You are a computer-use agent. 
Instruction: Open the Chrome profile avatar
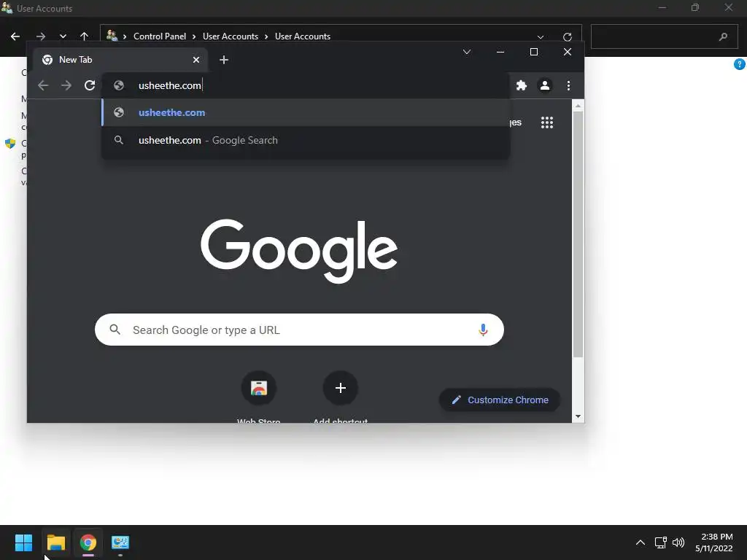click(x=544, y=85)
